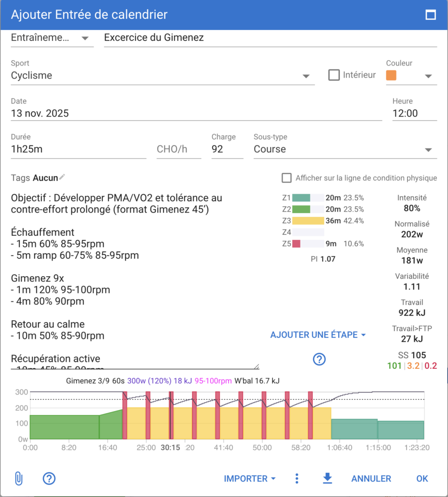
Task: Click the paperclip attachment icon
Action: click(x=18, y=479)
